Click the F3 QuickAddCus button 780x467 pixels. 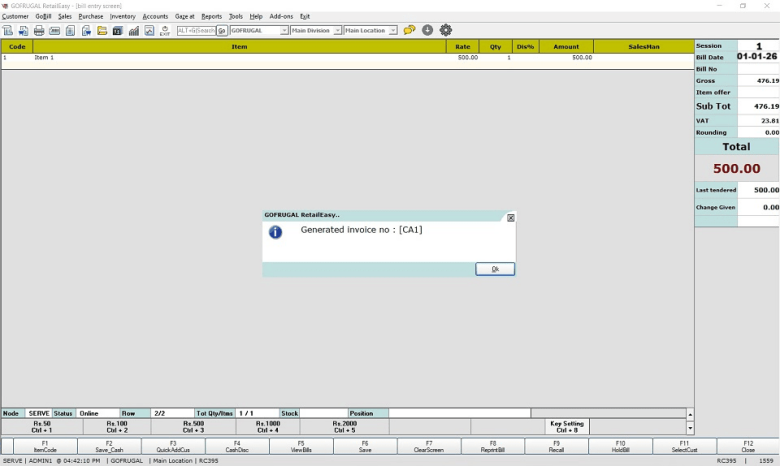(173, 446)
